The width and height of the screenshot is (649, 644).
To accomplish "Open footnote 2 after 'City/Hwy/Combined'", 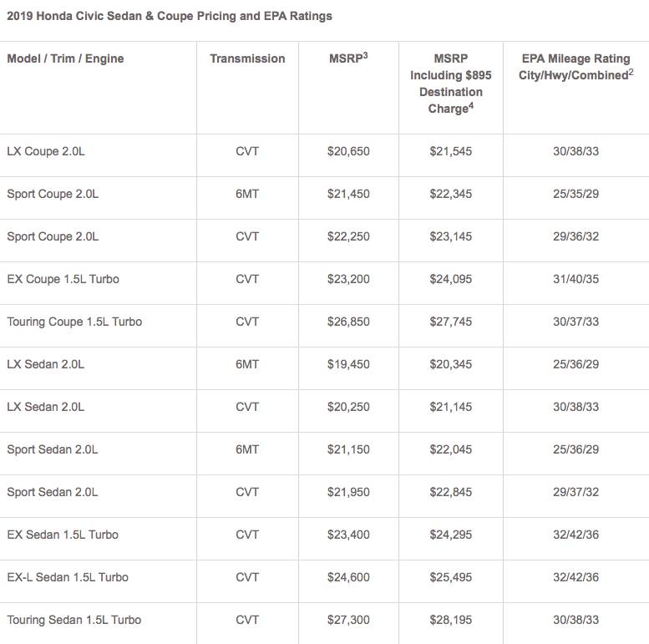I will tap(633, 72).
